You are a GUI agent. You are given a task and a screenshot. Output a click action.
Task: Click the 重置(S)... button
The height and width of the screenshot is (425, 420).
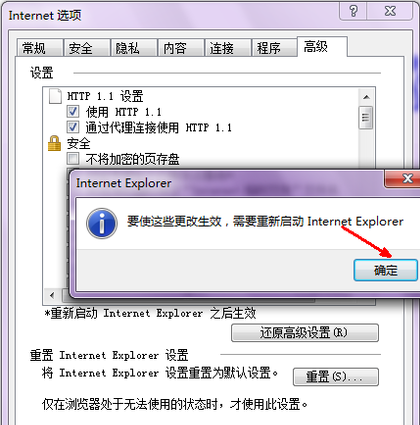336,377
